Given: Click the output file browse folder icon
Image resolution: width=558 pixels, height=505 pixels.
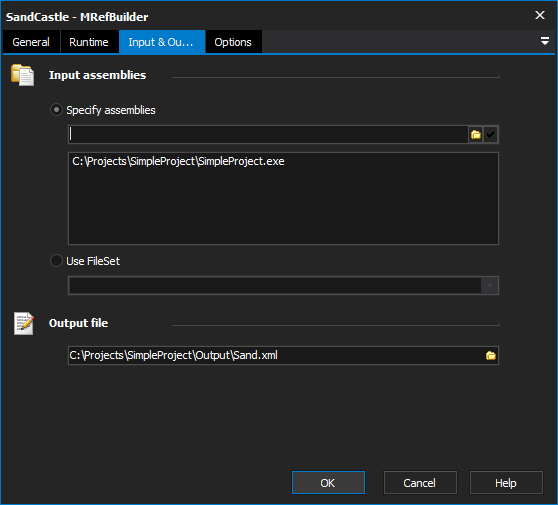Looking at the screenshot, I should point(491,355).
